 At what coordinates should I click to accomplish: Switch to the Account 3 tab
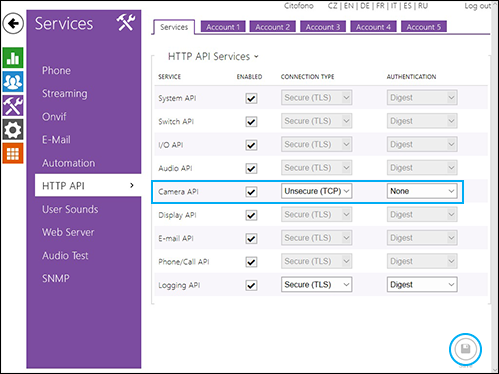323,27
